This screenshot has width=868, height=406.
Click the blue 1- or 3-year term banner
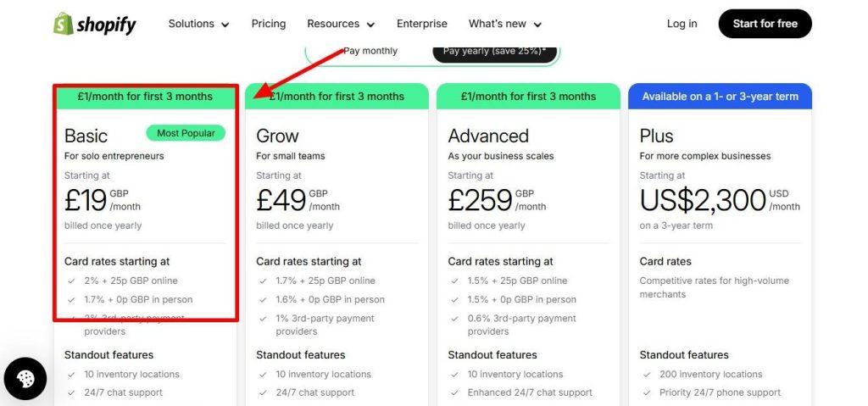(x=720, y=97)
